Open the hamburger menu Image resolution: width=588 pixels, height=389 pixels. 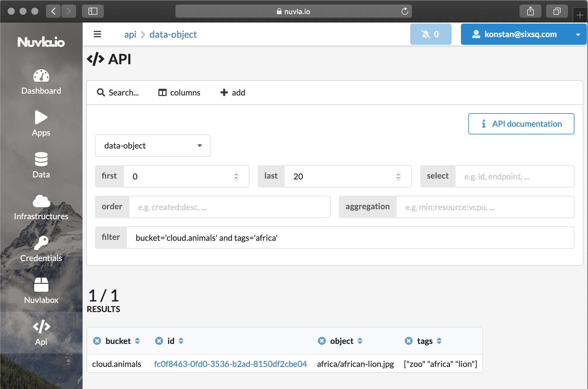pos(97,34)
